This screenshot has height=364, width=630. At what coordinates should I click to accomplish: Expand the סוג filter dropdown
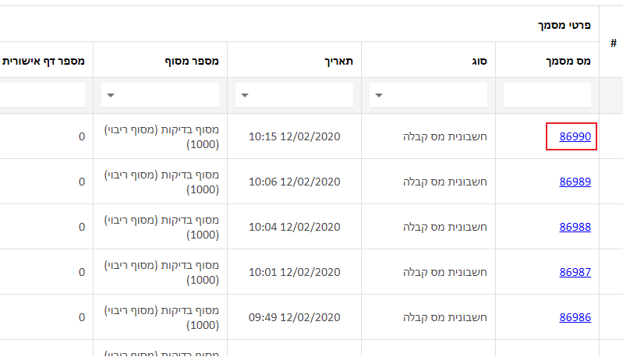click(x=428, y=95)
